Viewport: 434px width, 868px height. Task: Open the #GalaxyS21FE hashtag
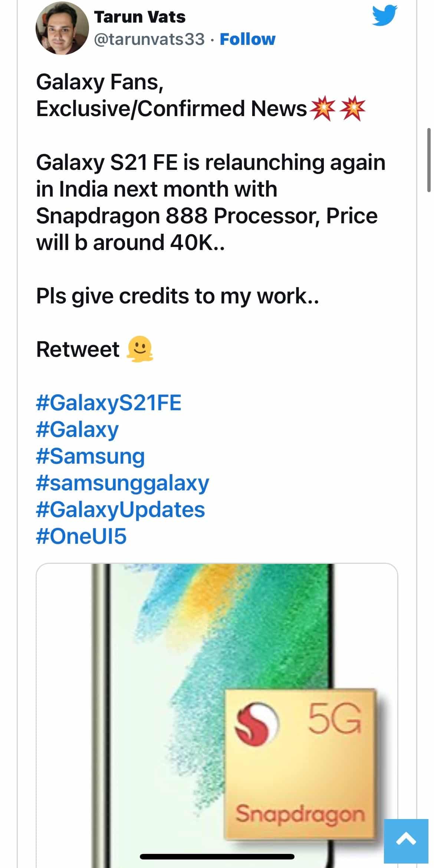(109, 403)
